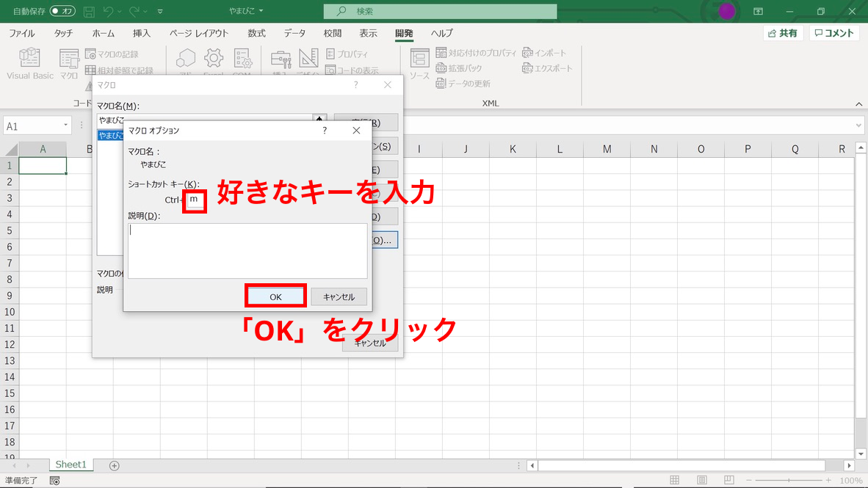Add a new sheet with the plus icon
Image resolution: width=868 pixels, height=488 pixels.
click(114, 466)
